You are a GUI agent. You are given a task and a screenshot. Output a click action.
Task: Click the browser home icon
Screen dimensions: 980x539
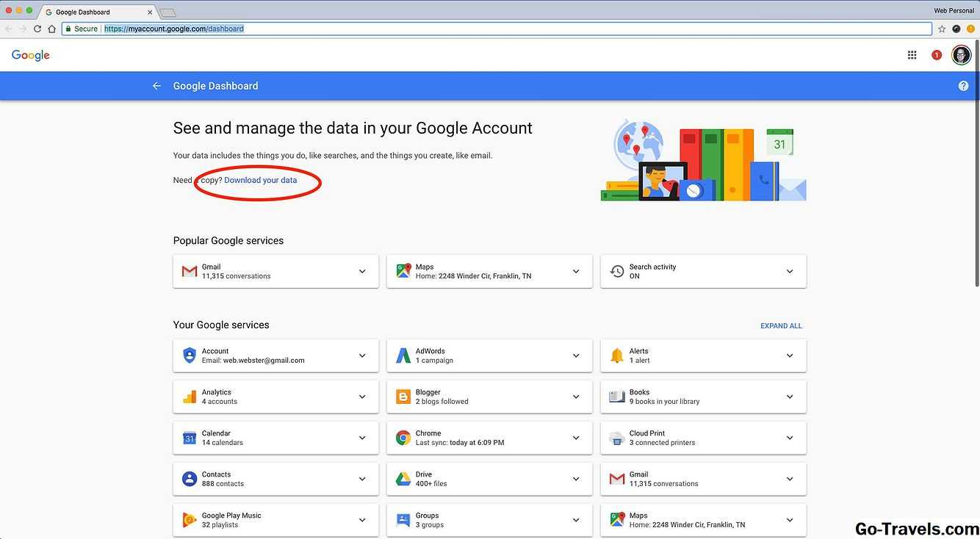pyautogui.click(x=51, y=29)
